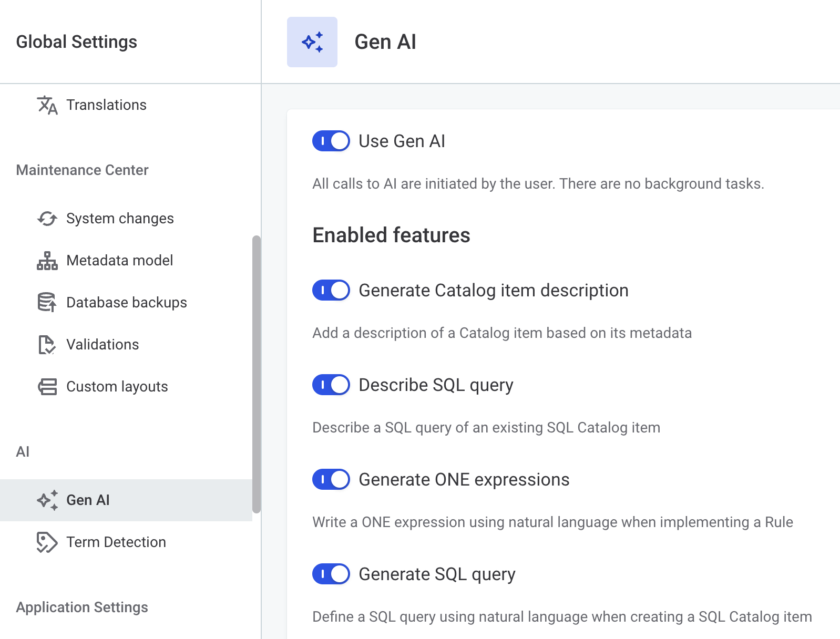Open Database backups in Maintenance Center
Screen dimensions: 840x639
click(127, 303)
